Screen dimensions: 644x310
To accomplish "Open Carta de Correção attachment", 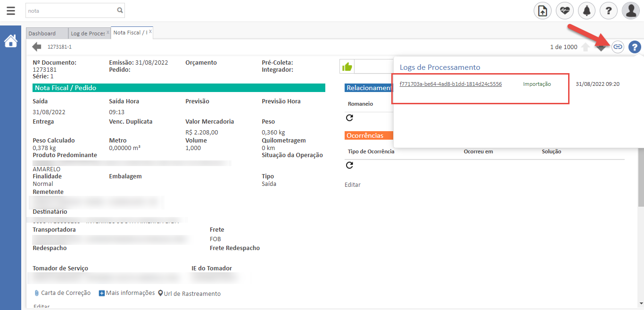I will (x=63, y=293).
